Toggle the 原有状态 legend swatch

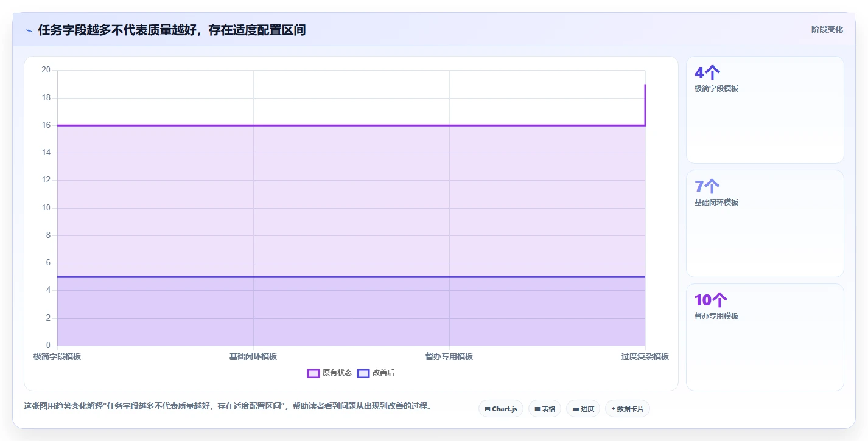(x=313, y=373)
